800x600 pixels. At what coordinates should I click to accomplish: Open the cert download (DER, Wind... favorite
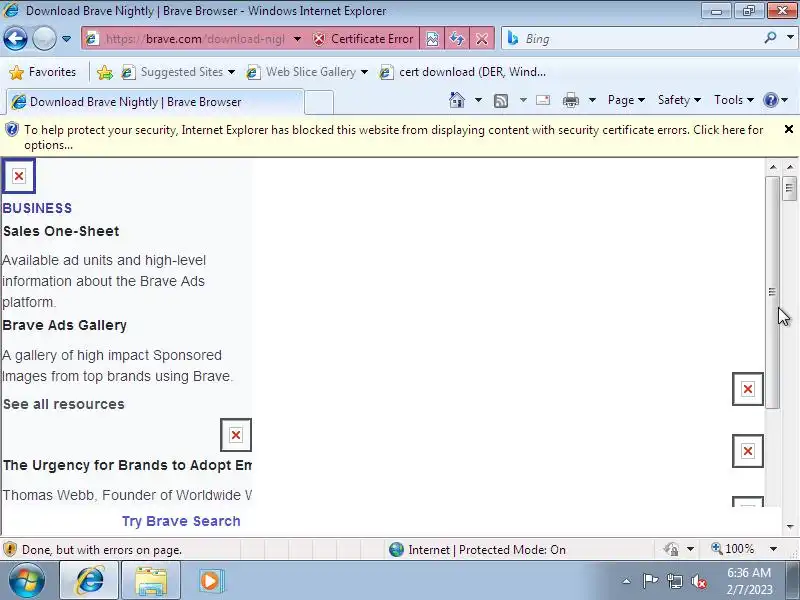point(463,72)
